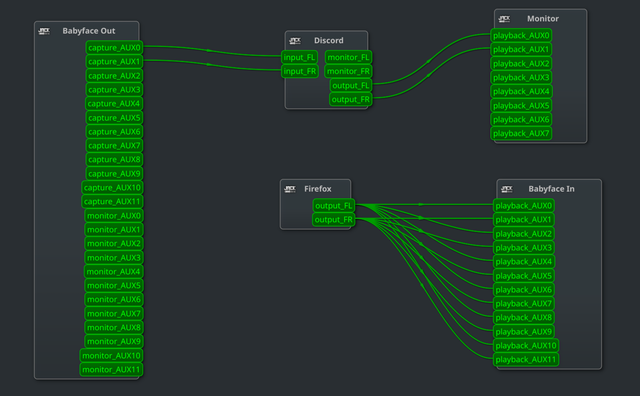Select Discord input_FL port

point(300,58)
